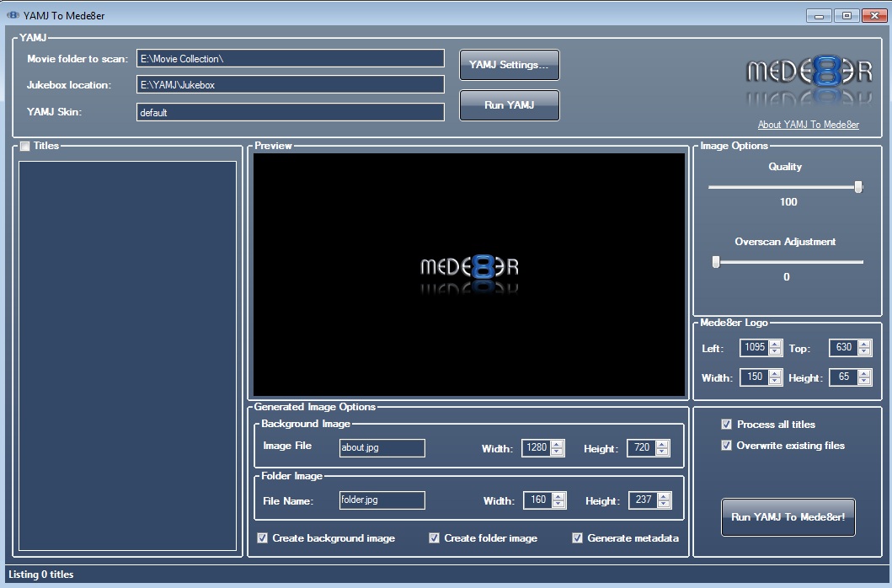
Task: Click the Quality slider handle
Action: tap(858, 187)
